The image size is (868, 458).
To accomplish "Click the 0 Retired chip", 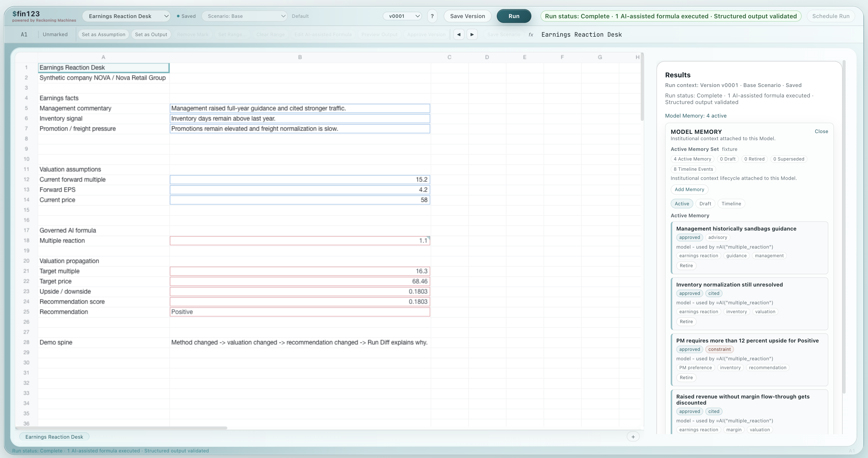I will pyautogui.click(x=754, y=159).
